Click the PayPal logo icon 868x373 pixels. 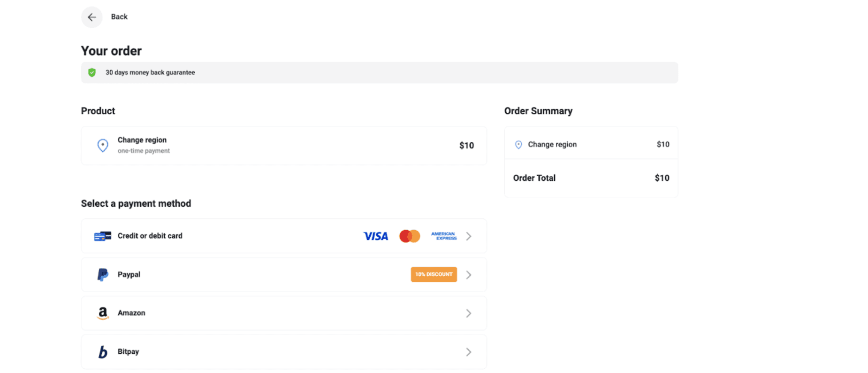click(x=103, y=274)
